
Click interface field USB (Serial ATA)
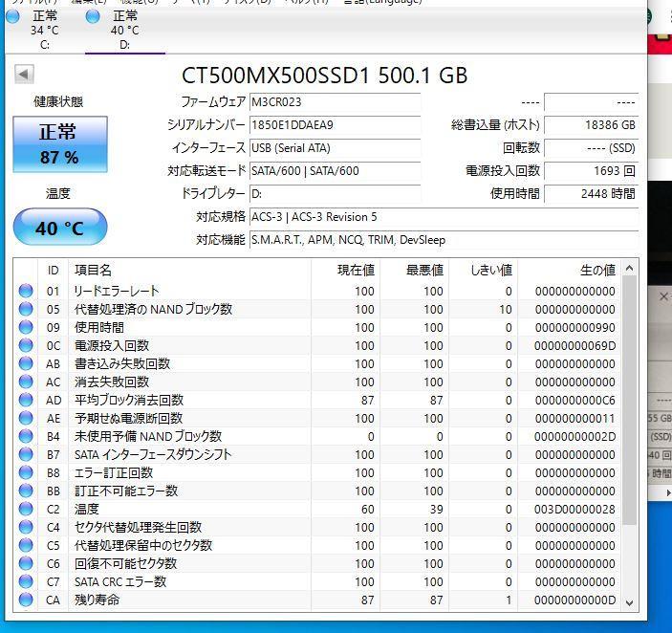(335, 148)
